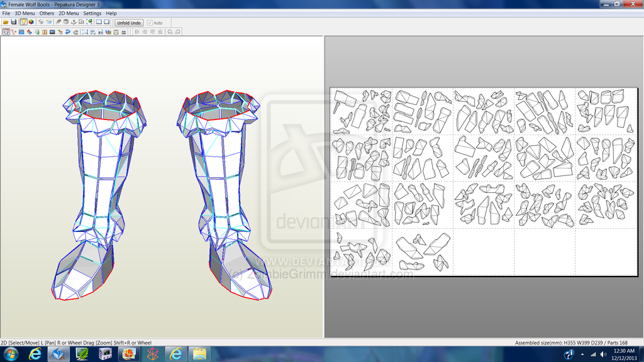Click the green cube with blue corners icon
Screen dimensions: 644x362
click(89, 22)
